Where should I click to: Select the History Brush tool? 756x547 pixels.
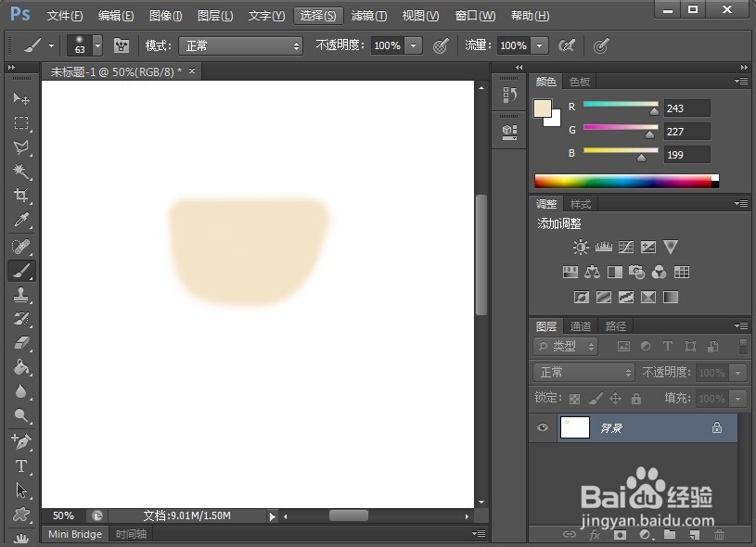20,319
